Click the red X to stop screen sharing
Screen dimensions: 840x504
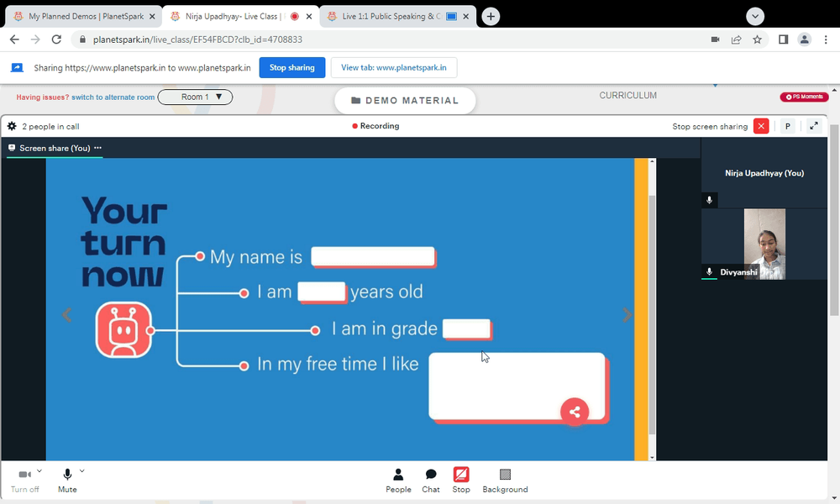tap(761, 126)
